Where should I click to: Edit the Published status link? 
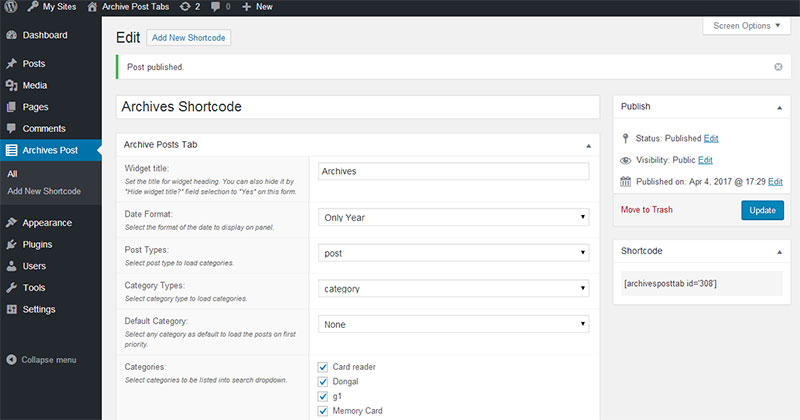[x=711, y=138]
